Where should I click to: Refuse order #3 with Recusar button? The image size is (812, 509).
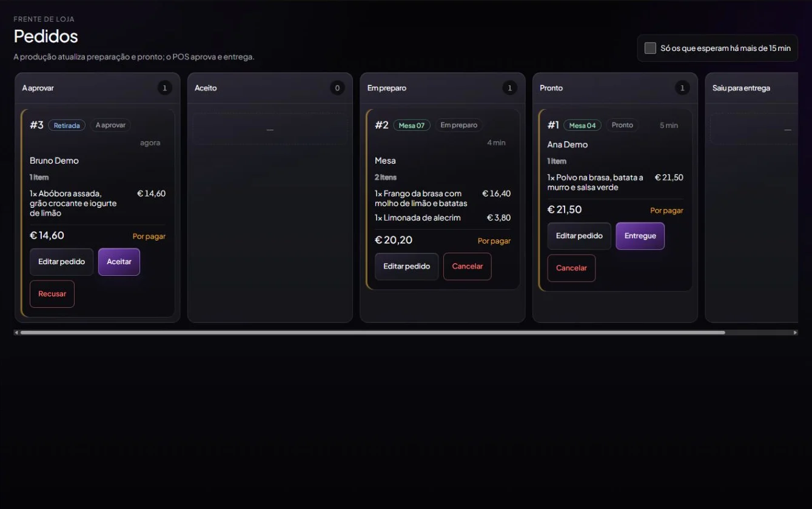coord(52,294)
